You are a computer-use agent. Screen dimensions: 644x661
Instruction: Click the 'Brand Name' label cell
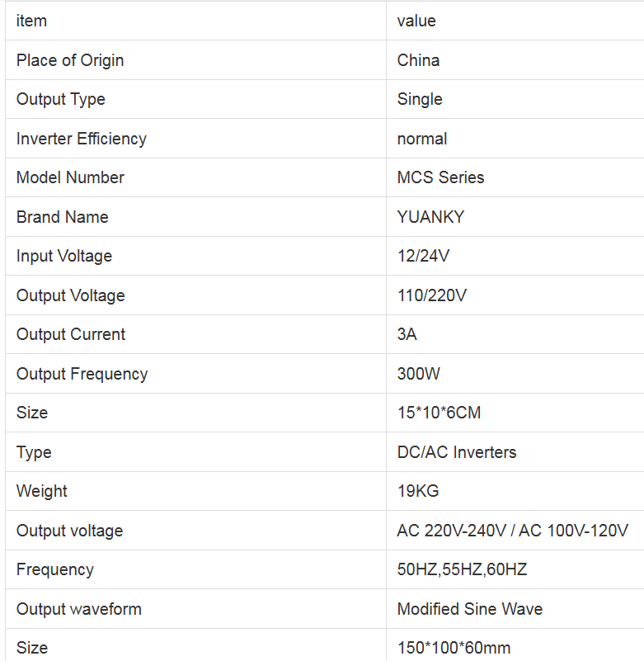coord(63,217)
